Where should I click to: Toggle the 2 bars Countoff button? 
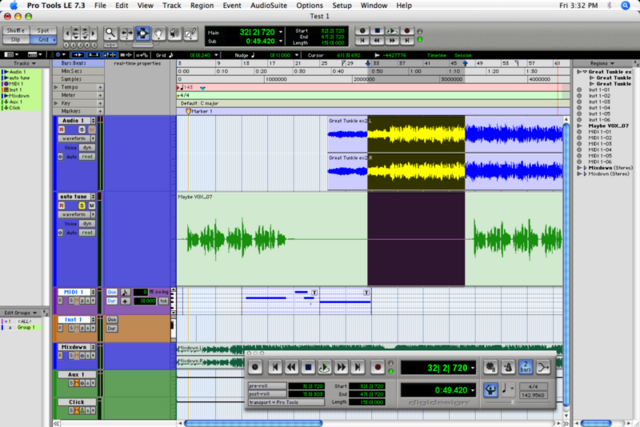pyautogui.click(x=526, y=367)
